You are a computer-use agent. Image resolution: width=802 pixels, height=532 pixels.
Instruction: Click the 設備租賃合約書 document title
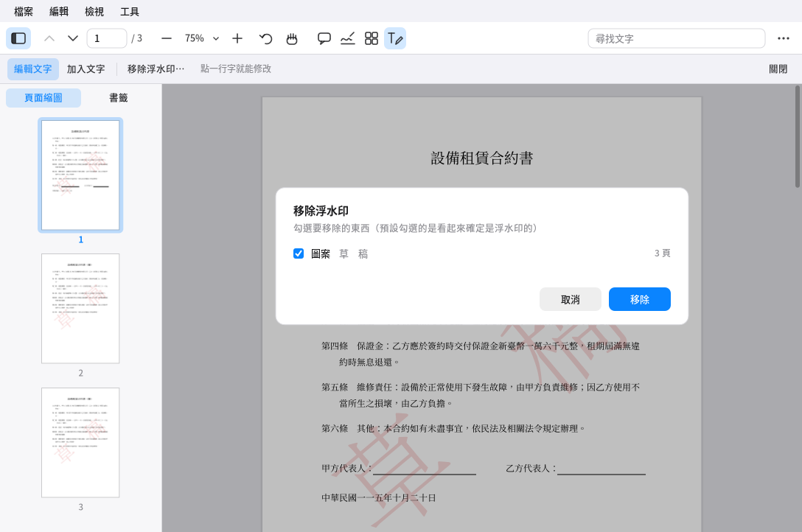(482, 158)
